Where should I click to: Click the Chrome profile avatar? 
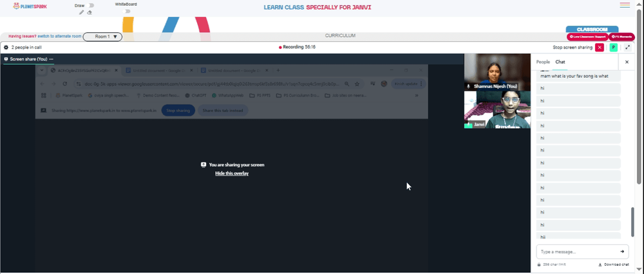[x=384, y=84]
